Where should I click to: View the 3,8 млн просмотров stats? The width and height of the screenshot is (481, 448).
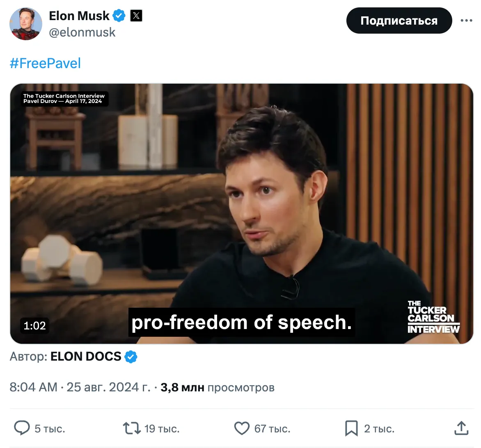(218, 387)
